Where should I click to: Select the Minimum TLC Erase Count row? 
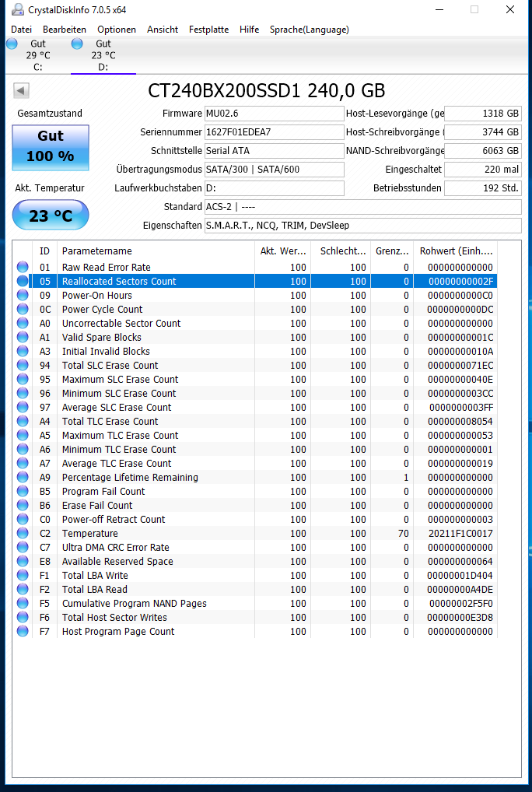pyautogui.click(x=255, y=449)
